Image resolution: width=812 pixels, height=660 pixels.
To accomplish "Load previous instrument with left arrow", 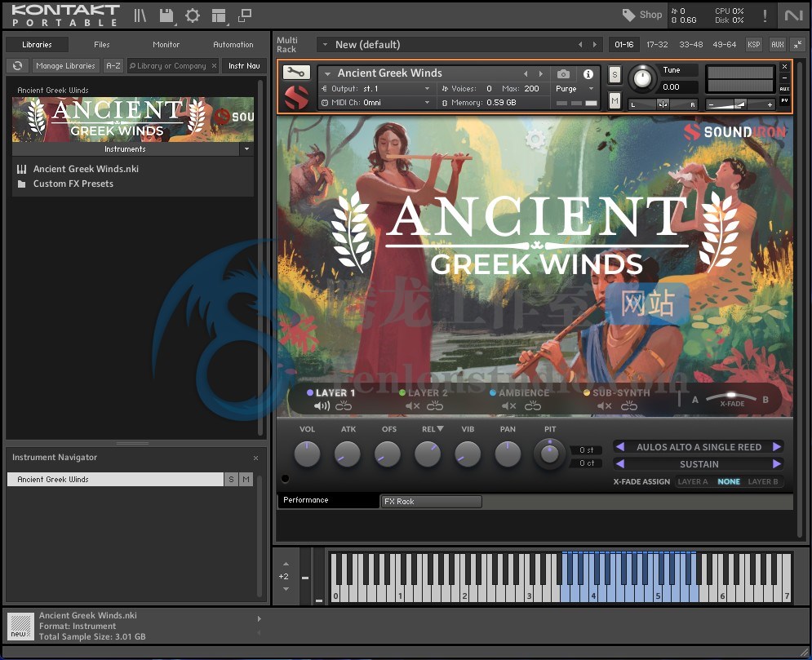I will click(526, 73).
